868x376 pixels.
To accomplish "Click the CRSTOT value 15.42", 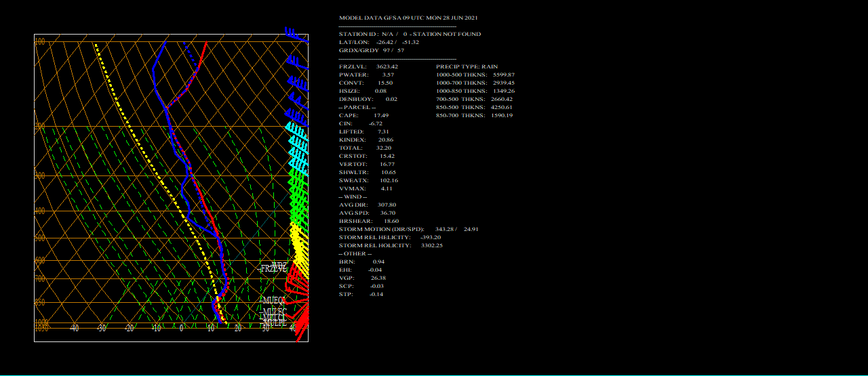I will click(x=387, y=156).
